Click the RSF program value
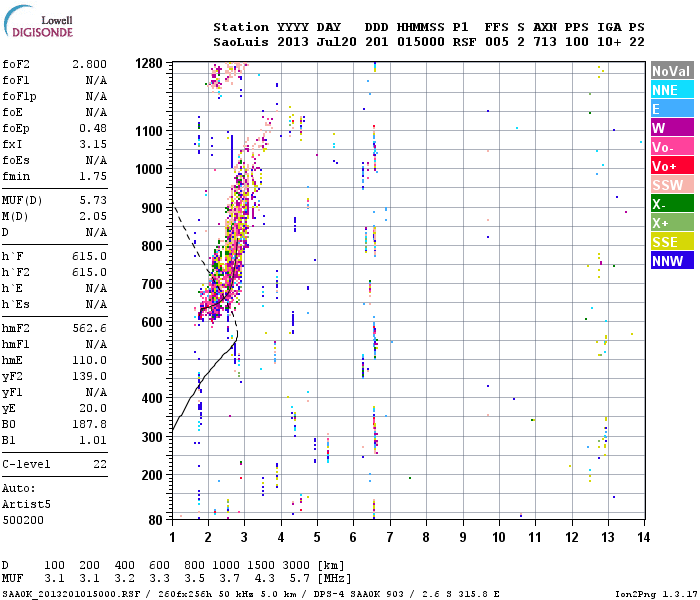The image size is (700, 600). coord(464,42)
